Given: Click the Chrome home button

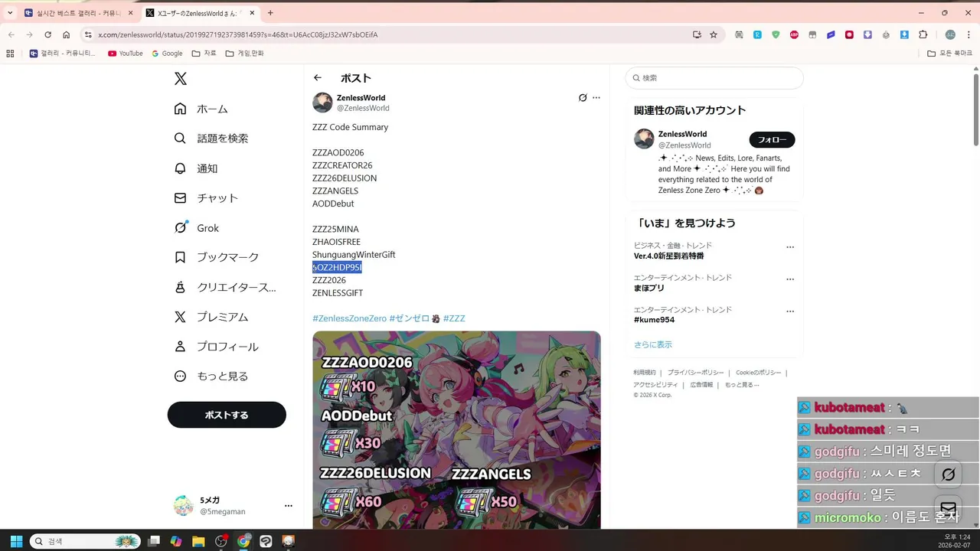Looking at the screenshot, I should 67,34.
